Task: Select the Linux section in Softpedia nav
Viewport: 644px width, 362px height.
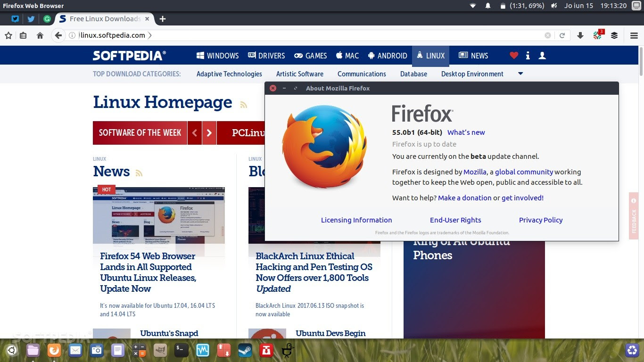Action: pyautogui.click(x=430, y=56)
